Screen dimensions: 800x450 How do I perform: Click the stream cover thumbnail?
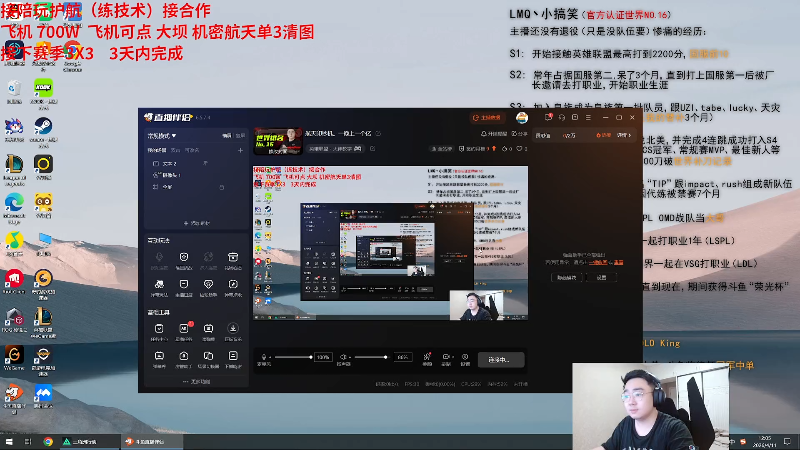[x=278, y=141]
